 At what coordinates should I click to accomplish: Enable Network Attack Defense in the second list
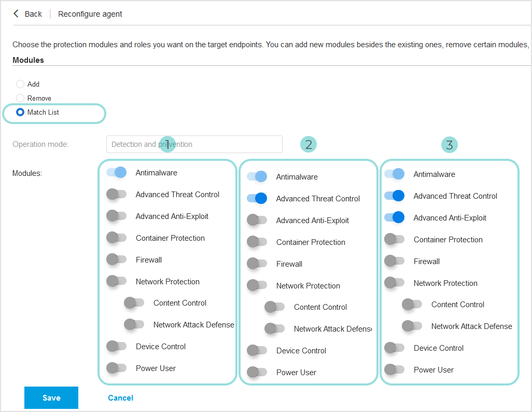coord(274,328)
